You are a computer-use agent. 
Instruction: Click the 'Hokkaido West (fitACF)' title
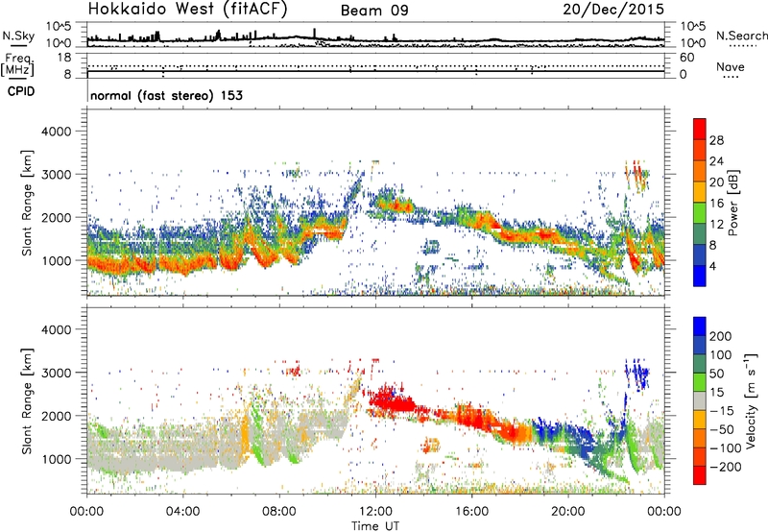[187, 10]
